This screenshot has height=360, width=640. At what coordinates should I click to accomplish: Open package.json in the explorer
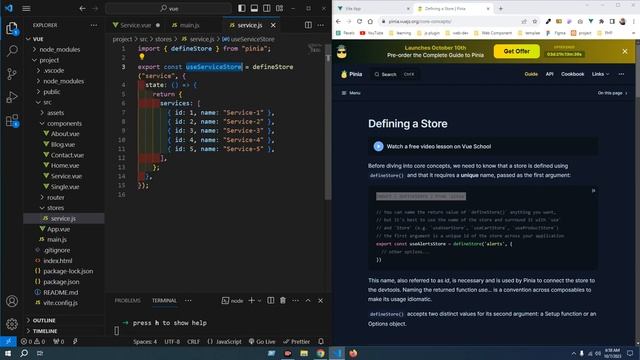coord(61,282)
